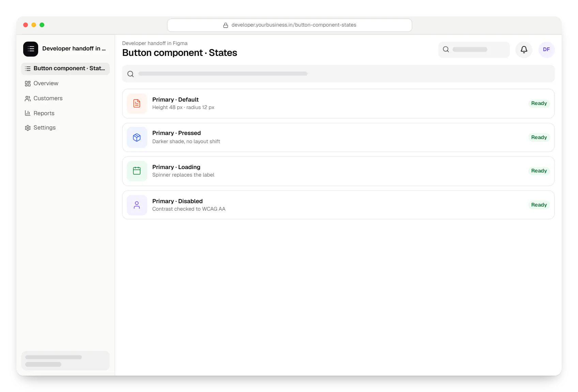Click the 'Developer handoff in Figma' breadcrumb
Image resolution: width=578 pixels, height=392 pixels.
pos(155,43)
